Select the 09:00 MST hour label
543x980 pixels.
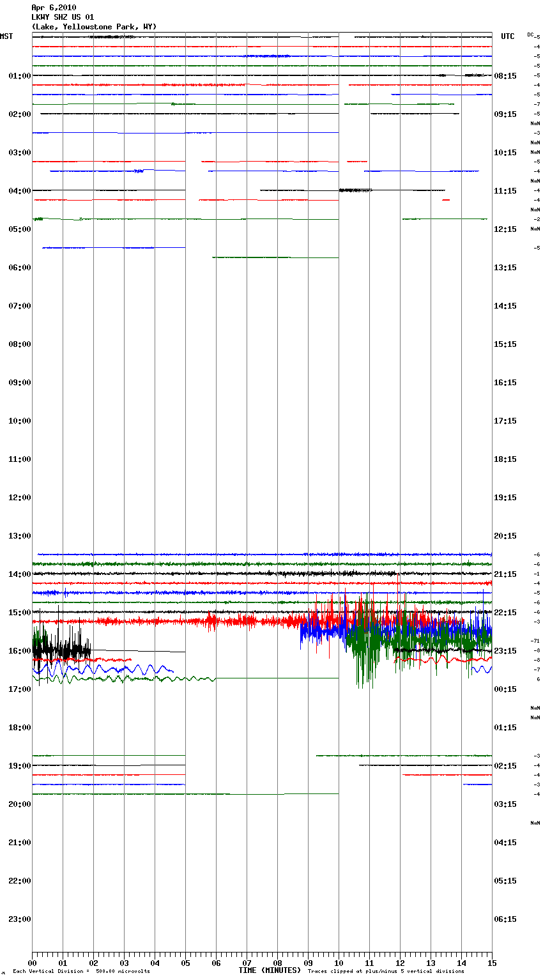click(20, 383)
